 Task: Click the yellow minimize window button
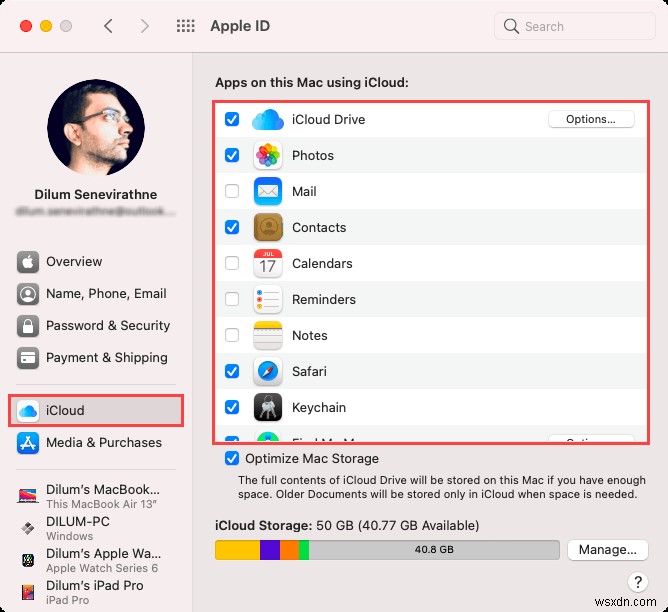(46, 26)
